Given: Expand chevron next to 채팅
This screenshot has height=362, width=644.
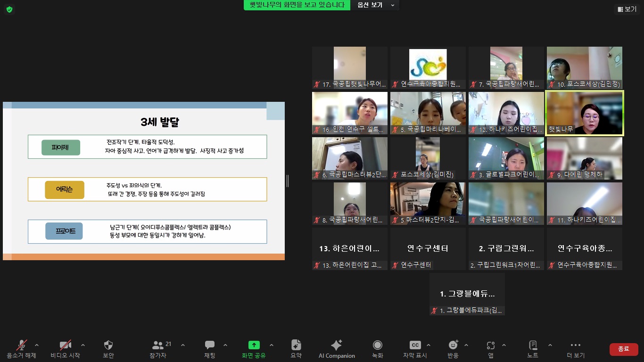Looking at the screenshot, I should (225, 345).
